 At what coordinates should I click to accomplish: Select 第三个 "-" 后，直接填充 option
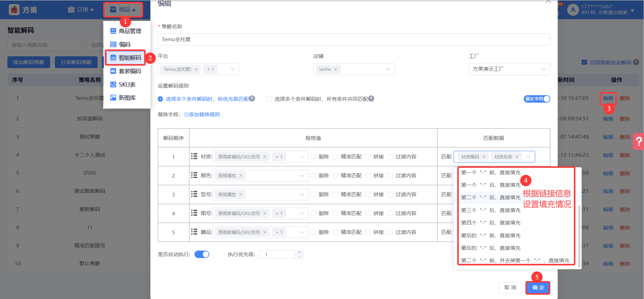[490, 210]
